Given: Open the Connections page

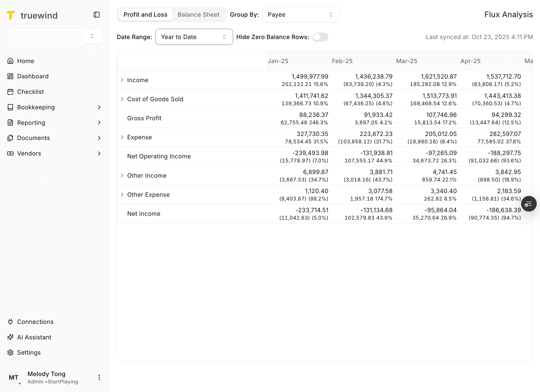Looking at the screenshot, I should point(35,322).
